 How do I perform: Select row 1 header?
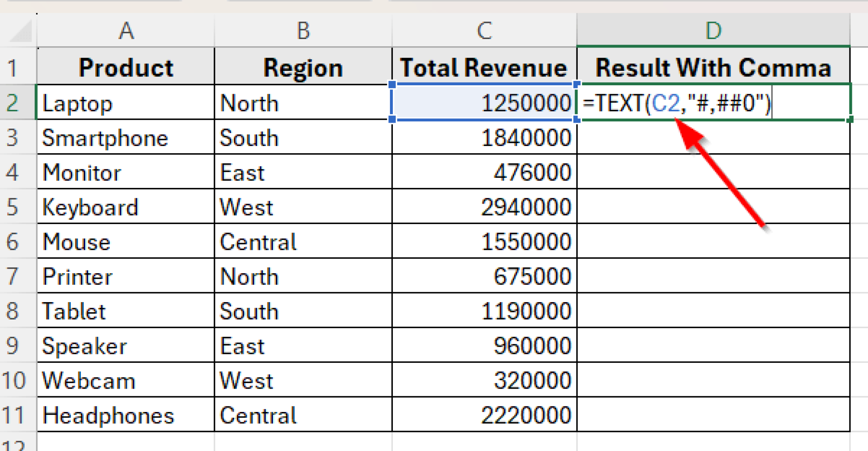[x=17, y=67]
